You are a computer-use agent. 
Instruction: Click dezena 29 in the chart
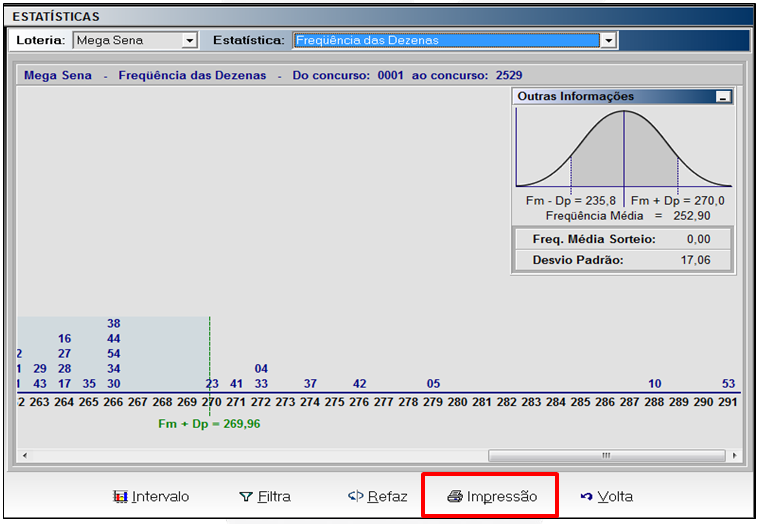(40, 369)
